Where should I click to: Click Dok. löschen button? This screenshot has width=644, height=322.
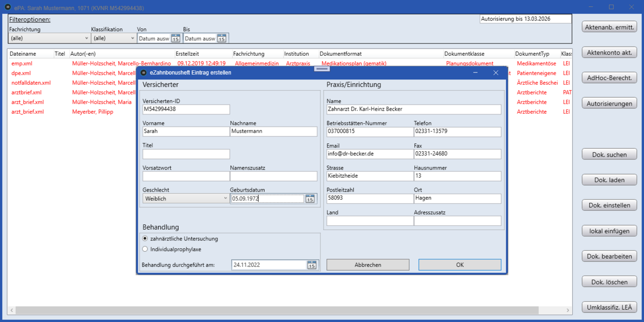(x=609, y=282)
